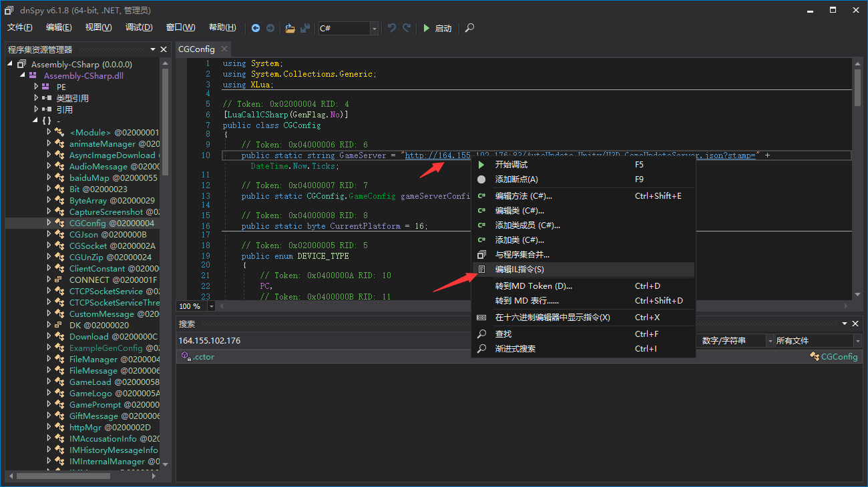
Task: Open the 数字/字符串 search type dropdown
Action: (x=770, y=341)
